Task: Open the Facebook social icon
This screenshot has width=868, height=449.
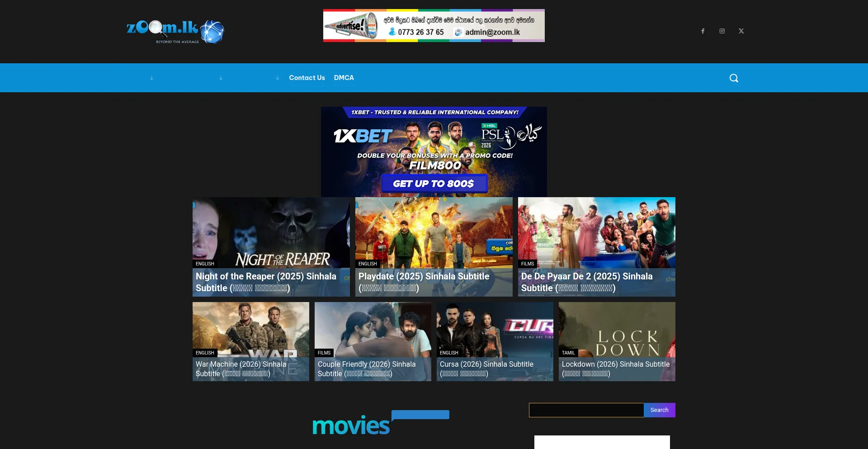Action: pos(703,31)
